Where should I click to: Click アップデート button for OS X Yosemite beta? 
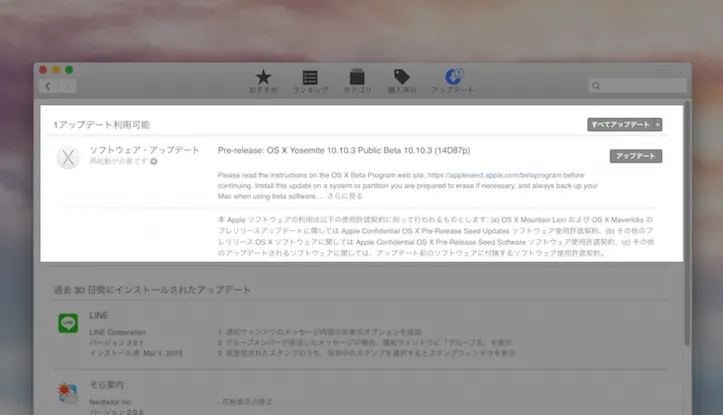tap(636, 156)
